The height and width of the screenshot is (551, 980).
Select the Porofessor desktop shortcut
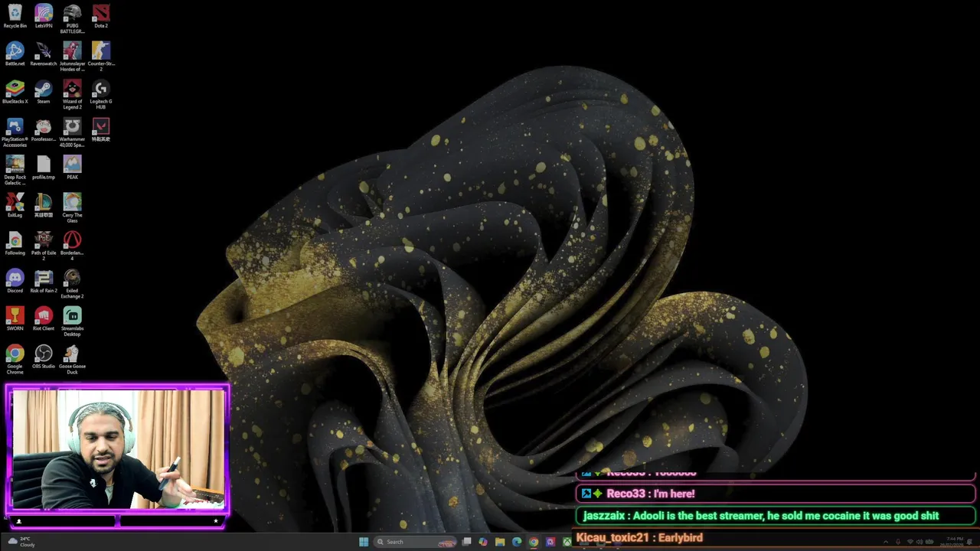[x=44, y=129]
